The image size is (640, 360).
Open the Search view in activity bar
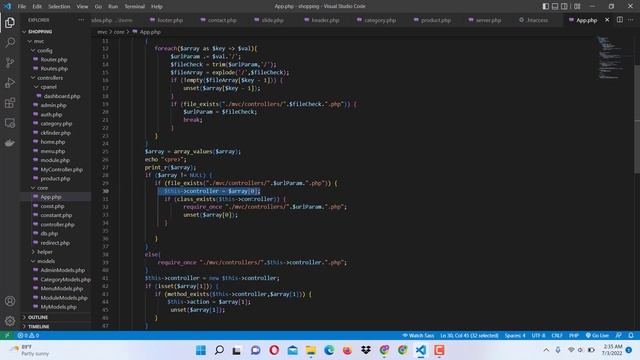pos(10,42)
